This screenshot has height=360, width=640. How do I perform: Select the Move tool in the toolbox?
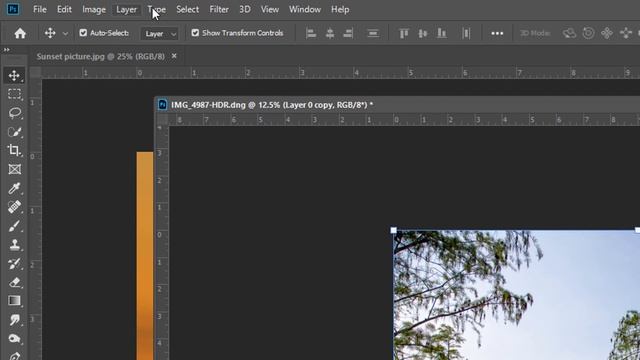[14, 76]
